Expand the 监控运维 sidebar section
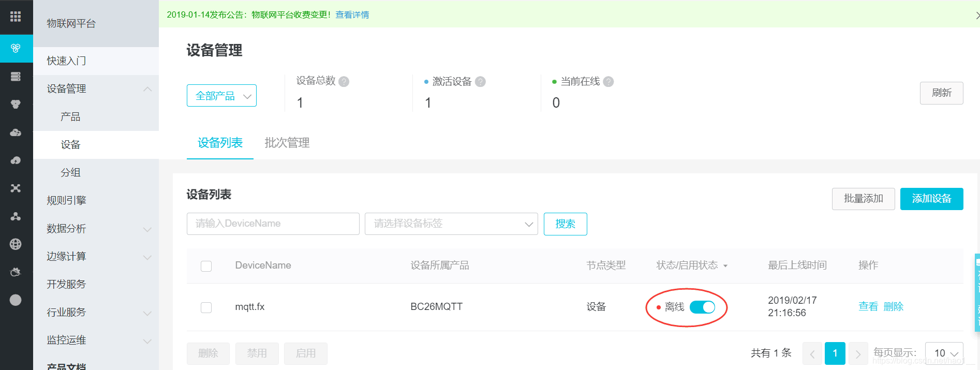 tap(147, 341)
